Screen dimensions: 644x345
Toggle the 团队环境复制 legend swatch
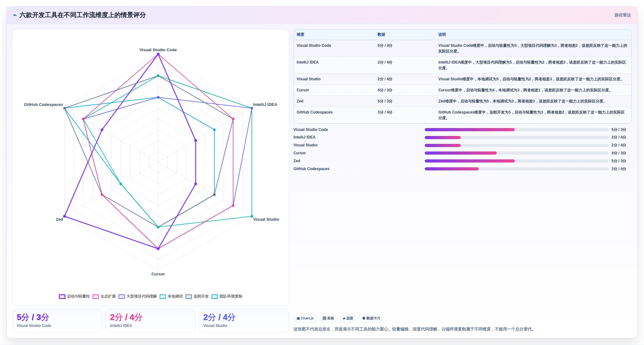point(215,297)
